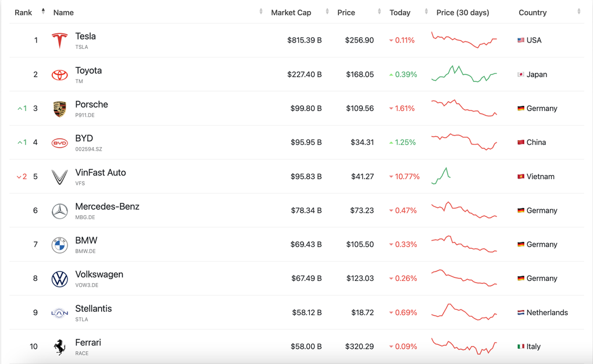593x364 pixels.
Task: Click the BMW roundel logo
Action: (59, 245)
